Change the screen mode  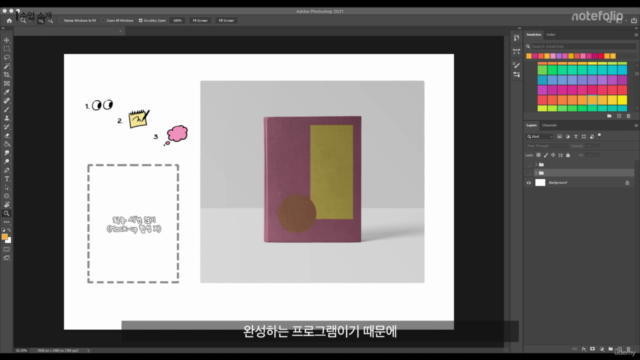click(7, 258)
